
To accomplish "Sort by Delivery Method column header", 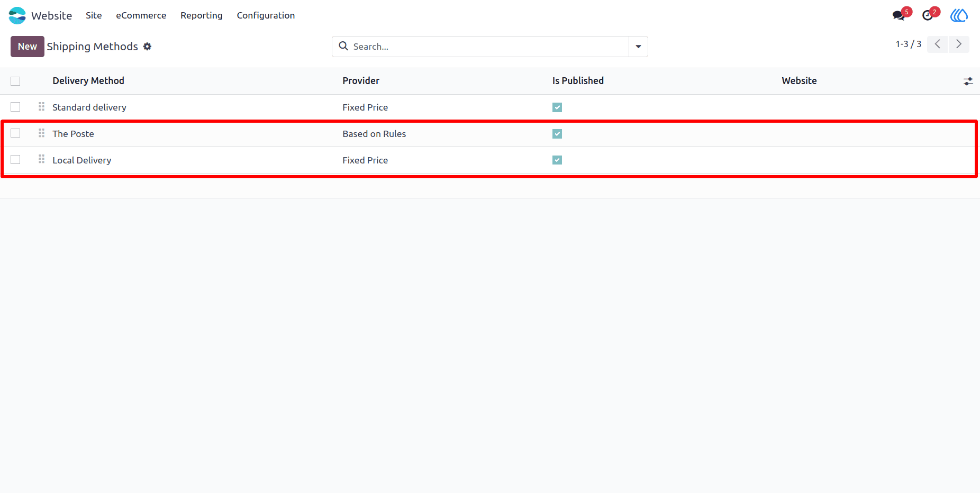I will point(88,80).
